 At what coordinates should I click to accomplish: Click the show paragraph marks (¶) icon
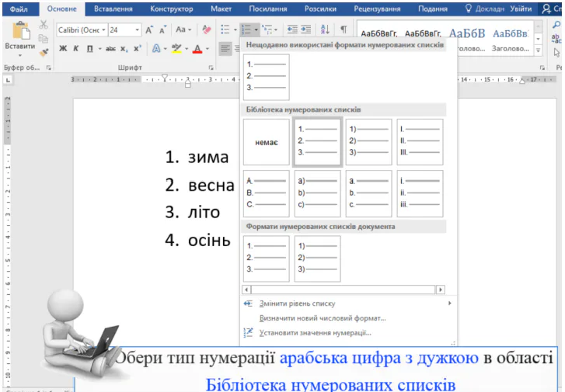coord(343,29)
